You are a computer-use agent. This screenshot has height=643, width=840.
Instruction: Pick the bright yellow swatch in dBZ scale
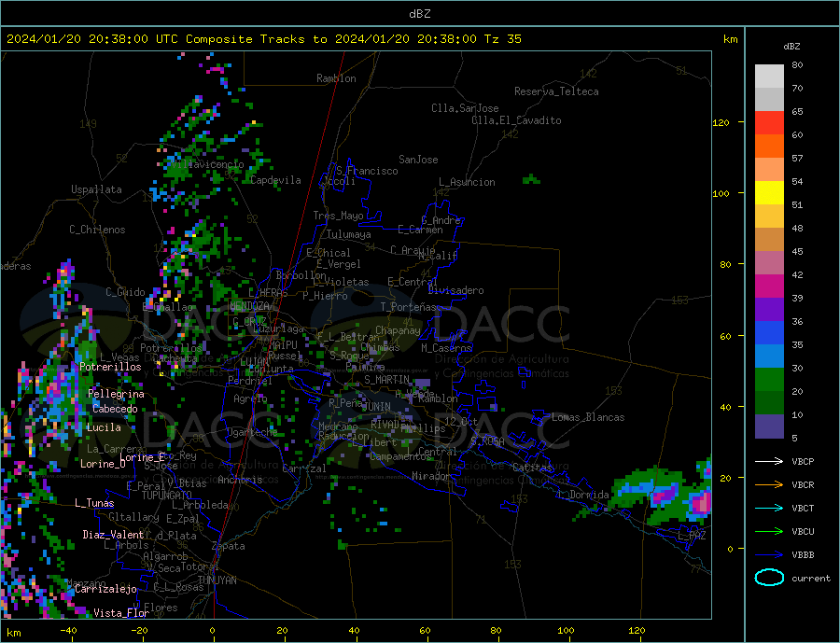[769, 193]
